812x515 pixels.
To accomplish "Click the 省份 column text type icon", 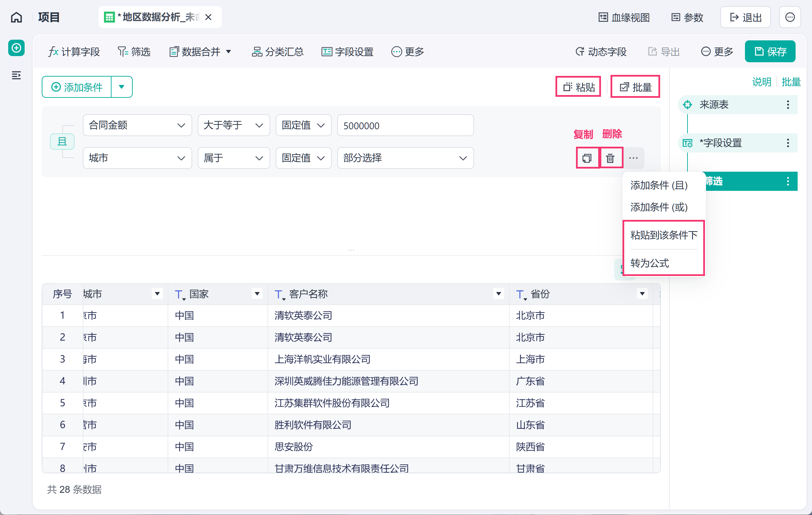I will pos(521,294).
